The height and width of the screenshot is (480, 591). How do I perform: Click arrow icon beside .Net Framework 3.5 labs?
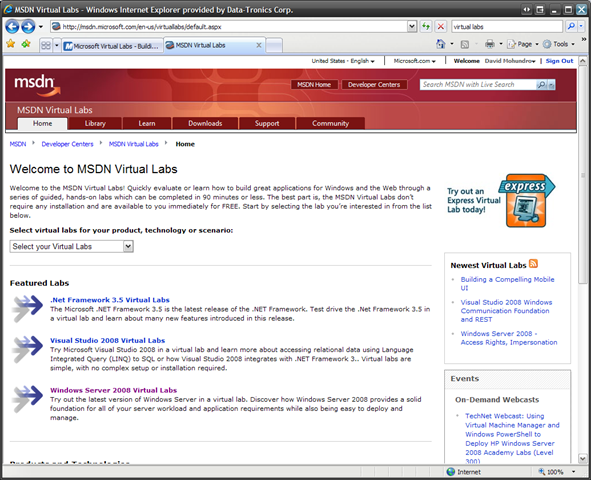(27, 309)
